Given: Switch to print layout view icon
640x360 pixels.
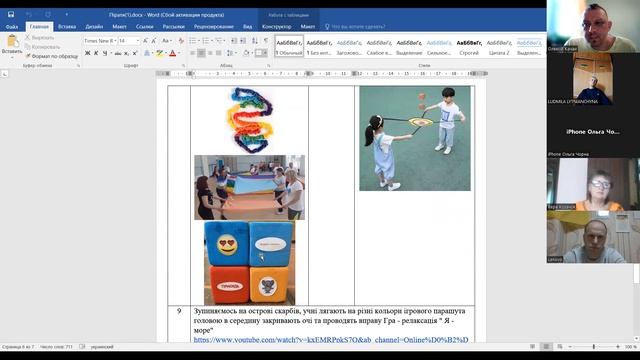Looking at the screenshot, I should coord(546,347).
